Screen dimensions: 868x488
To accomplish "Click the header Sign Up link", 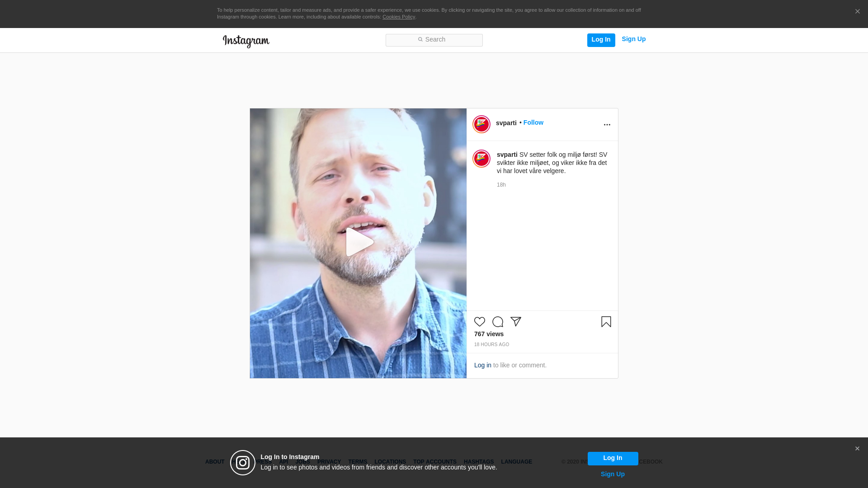I will [x=633, y=39].
